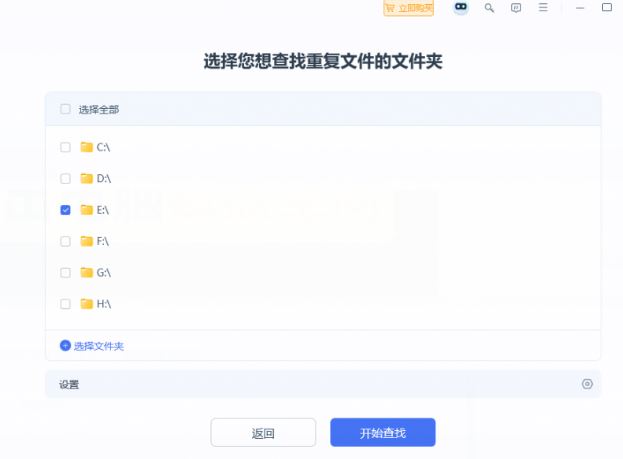Open the robot assistant icon
Image resolution: width=623 pixels, height=459 pixels.
(x=461, y=8)
